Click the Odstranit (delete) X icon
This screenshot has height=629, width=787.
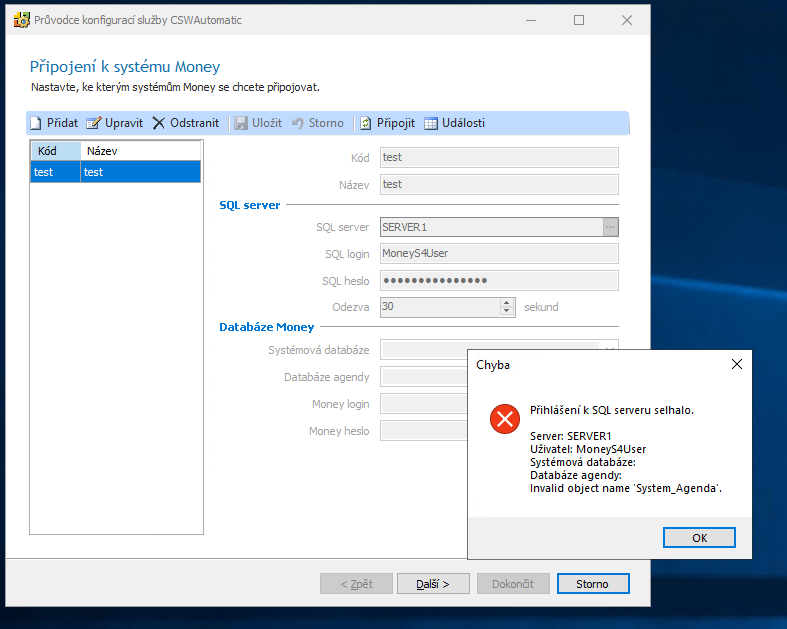158,123
